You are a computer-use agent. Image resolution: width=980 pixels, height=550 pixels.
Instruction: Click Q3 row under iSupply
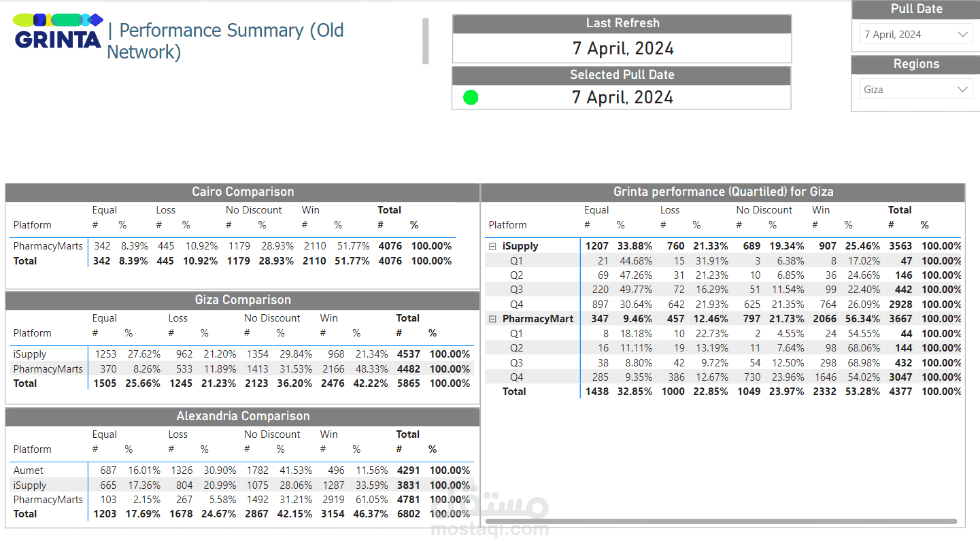tap(724, 290)
